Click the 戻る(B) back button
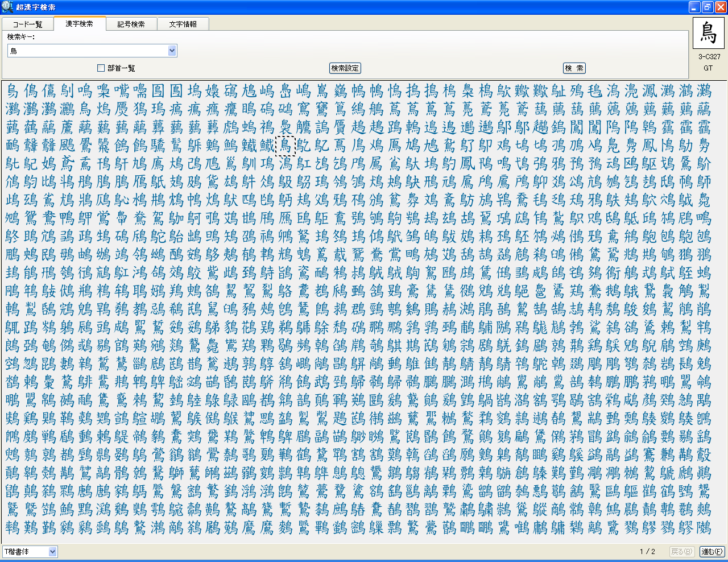Screen dimensions: 728x562 coord(681,551)
